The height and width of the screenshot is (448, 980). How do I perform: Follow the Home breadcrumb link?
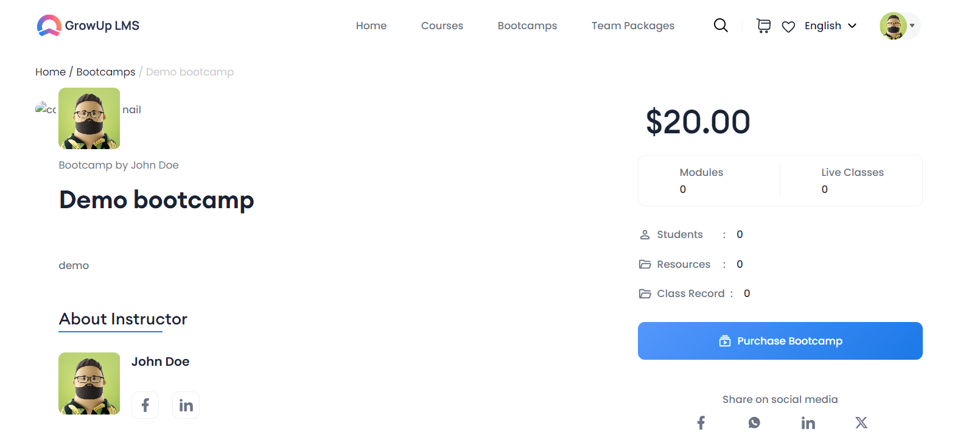click(51, 72)
